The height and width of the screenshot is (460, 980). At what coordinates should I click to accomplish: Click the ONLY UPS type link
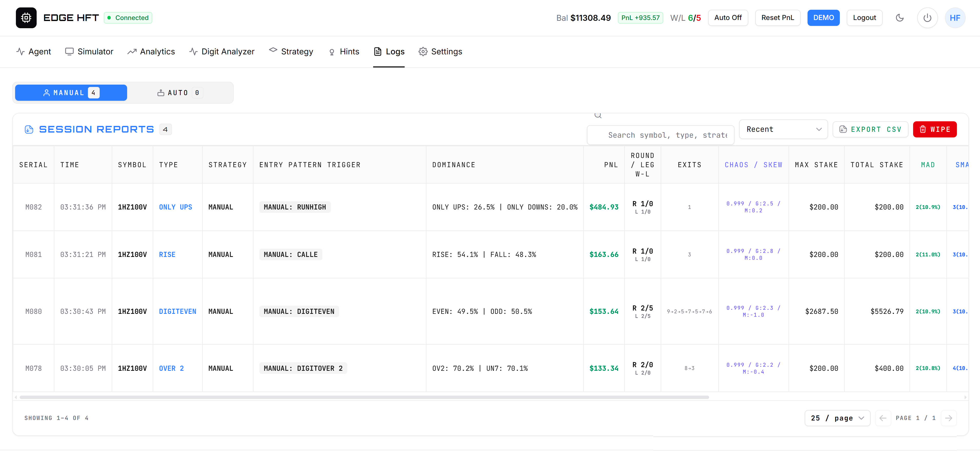click(x=175, y=207)
